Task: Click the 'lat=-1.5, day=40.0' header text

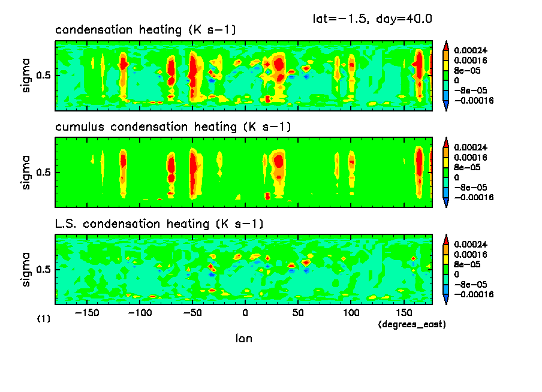Action: (372, 19)
